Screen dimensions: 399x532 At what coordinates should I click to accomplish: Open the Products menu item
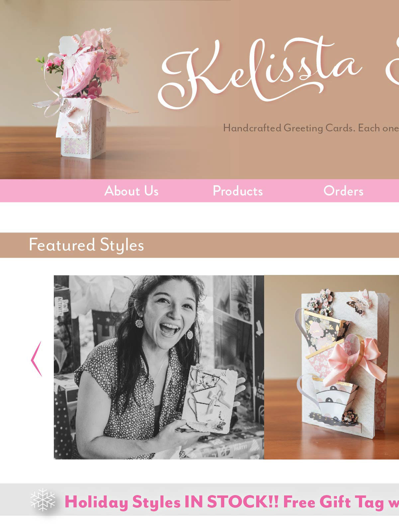[x=238, y=191]
